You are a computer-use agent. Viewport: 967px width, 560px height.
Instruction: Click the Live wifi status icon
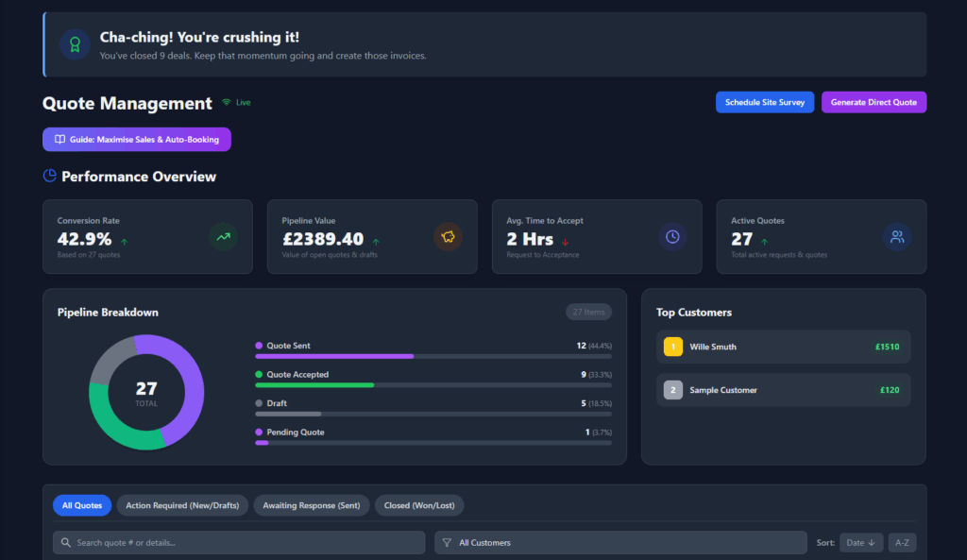click(227, 102)
